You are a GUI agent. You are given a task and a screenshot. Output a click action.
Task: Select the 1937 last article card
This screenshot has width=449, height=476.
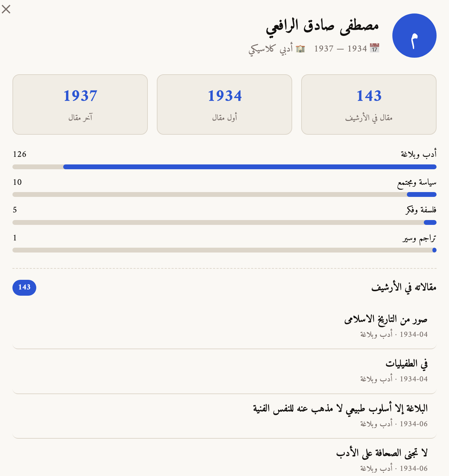(80, 104)
